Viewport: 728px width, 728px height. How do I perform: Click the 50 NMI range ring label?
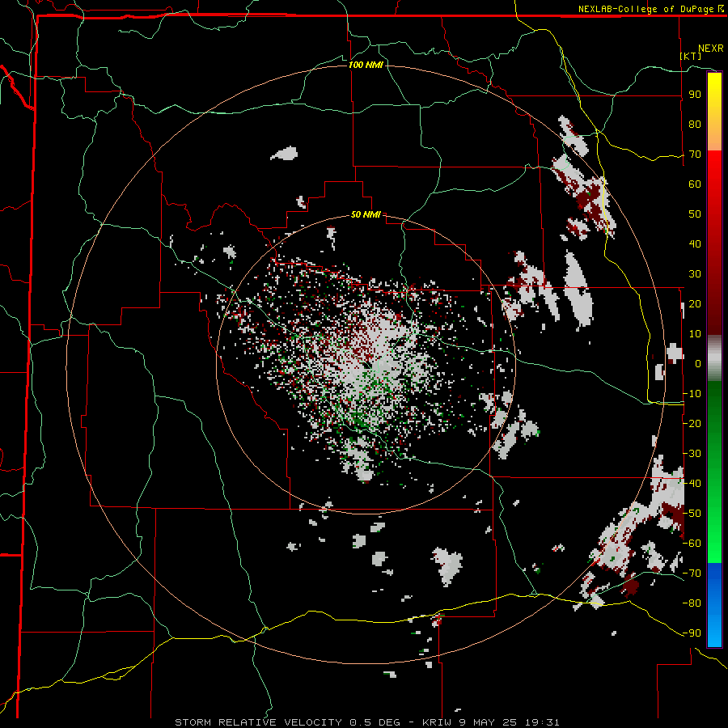pyautogui.click(x=366, y=214)
